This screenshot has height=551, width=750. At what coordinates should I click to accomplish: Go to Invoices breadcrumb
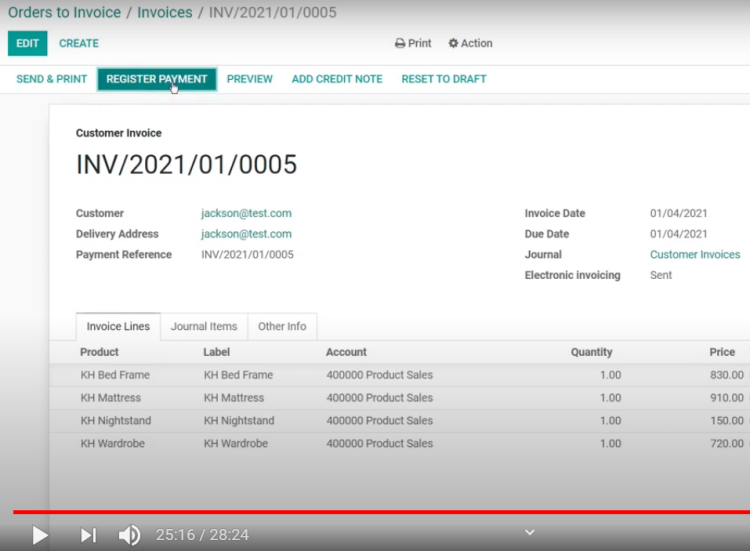pyautogui.click(x=165, y=12)
